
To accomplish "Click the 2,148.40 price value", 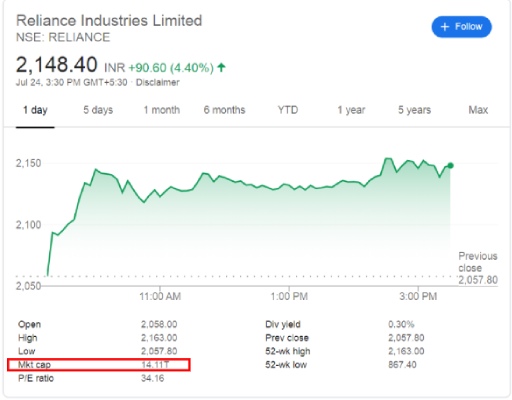I will click(57, 64).
